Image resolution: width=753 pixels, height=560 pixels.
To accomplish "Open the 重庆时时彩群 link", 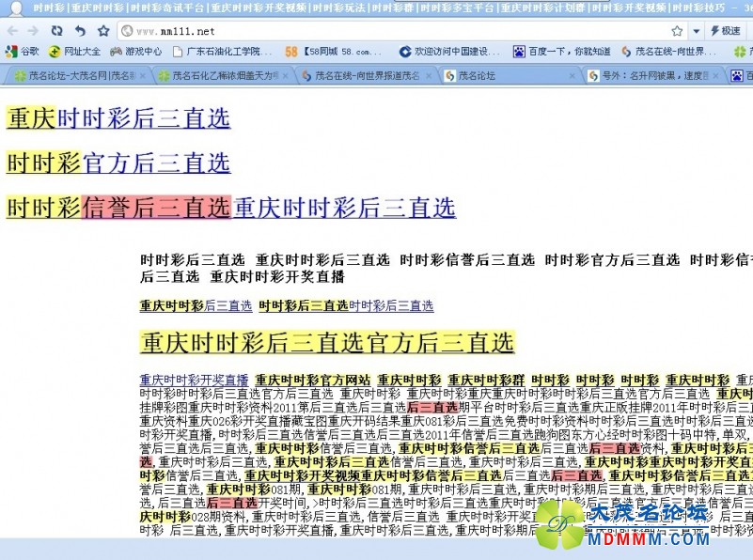I will click(486, 380).
